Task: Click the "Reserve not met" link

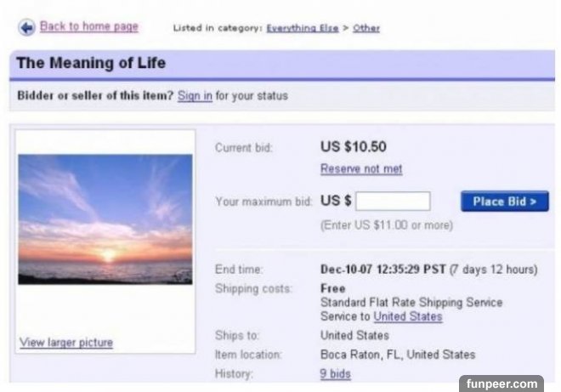Action: [x=361, y=169]
